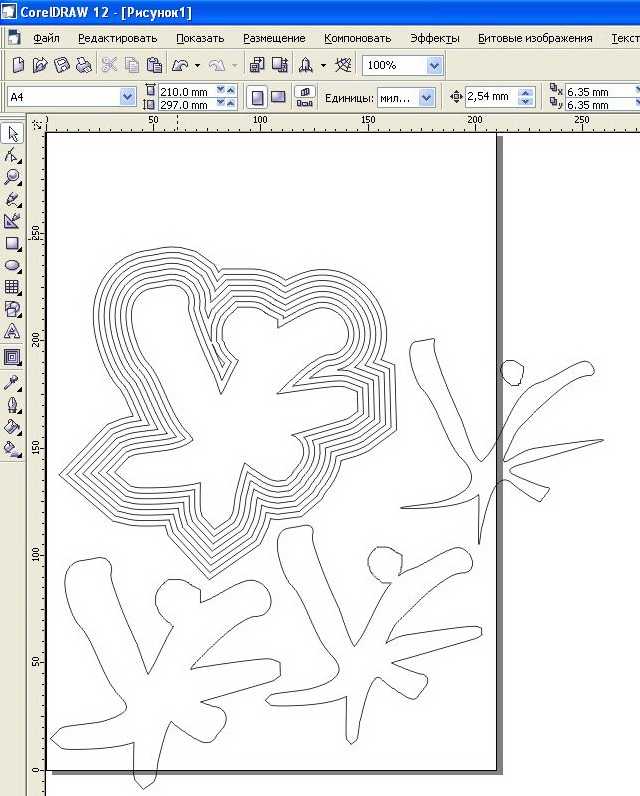The width and height of the screenshot is (640, 796).
Task: Click the Export icon
Action: tap(280, 65)
